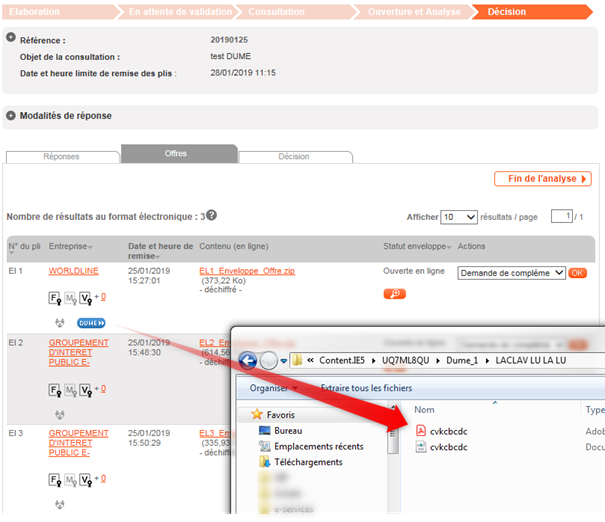
Task: Click the Fin de l'analyse button
Action: pos(542,179)
